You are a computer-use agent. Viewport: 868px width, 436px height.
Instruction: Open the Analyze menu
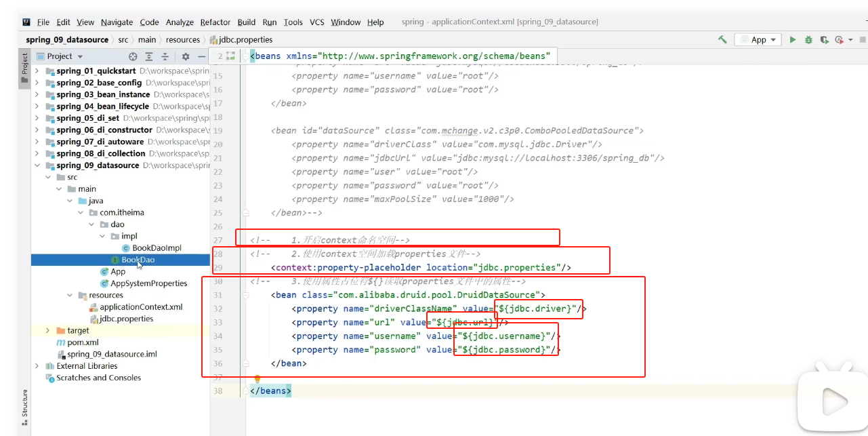click(180, 22)
